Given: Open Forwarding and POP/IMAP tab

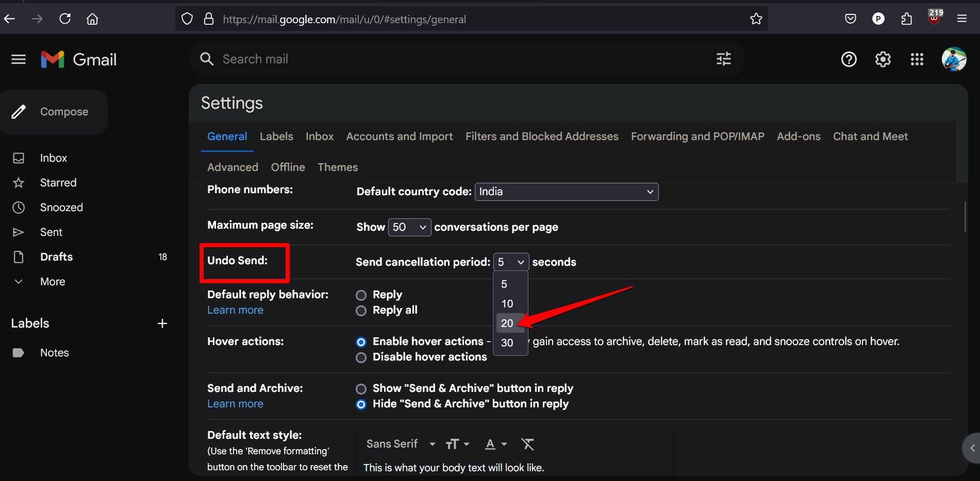Looking at the screenshot, I should pyautogui.click(x=697, y=136).
